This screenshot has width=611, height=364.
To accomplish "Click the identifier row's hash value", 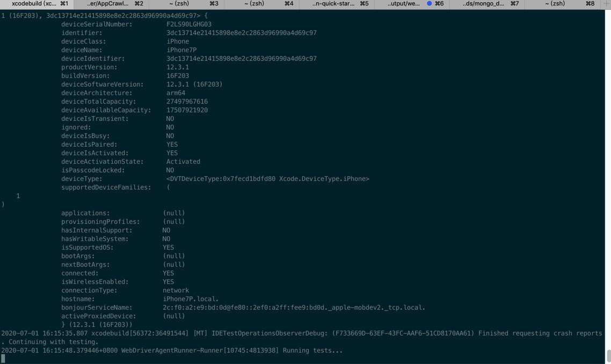I will pos(242,33).
